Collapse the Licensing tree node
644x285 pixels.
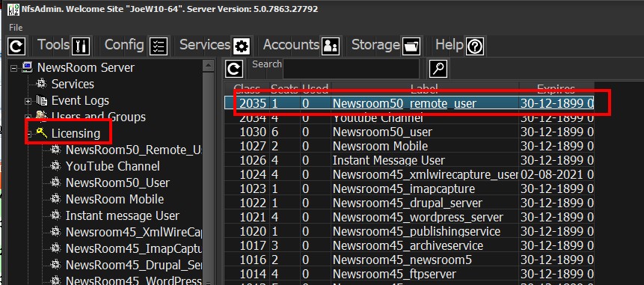[x=29, y=134]
